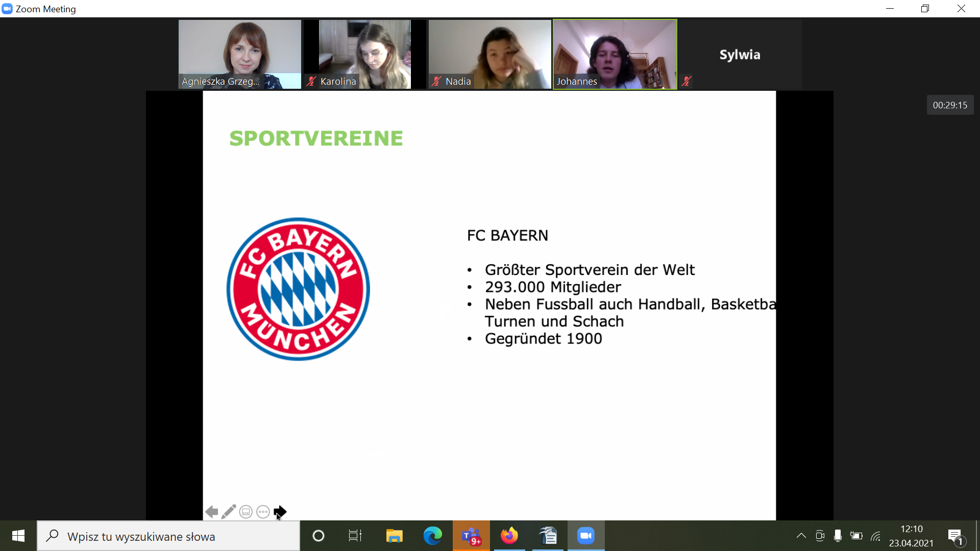Select Sylwia's participant tile
Image resolution: width=980 pixels, height=551 pixels.
(x=740, y=55)
